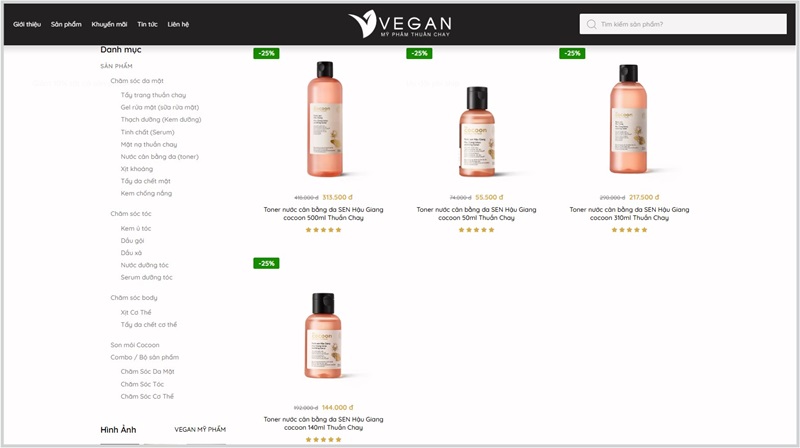Open the 500ml toner bottle image

[324, 119]
